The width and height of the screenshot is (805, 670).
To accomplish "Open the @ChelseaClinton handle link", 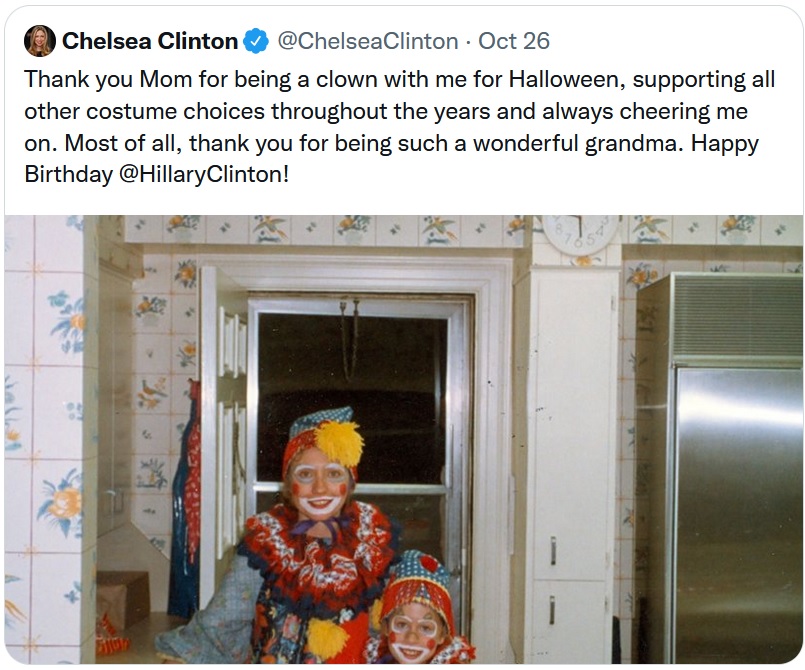I will (x=366, y=42).
